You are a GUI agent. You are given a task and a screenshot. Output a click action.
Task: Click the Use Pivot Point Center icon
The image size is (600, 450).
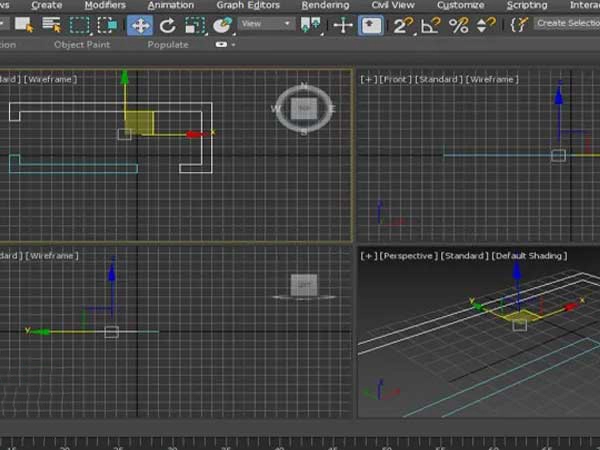(x=311, y=25)
